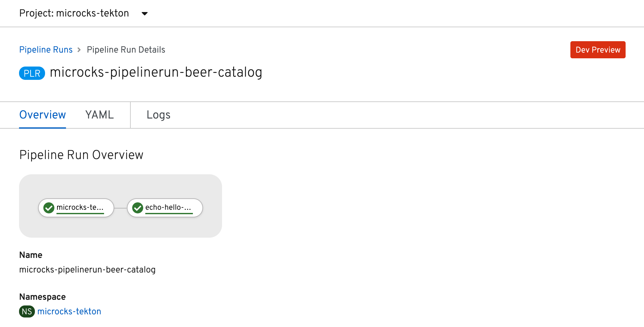644x327 pixels.
Task: Expand the truncated echo-hello task label
Action: 168,208
